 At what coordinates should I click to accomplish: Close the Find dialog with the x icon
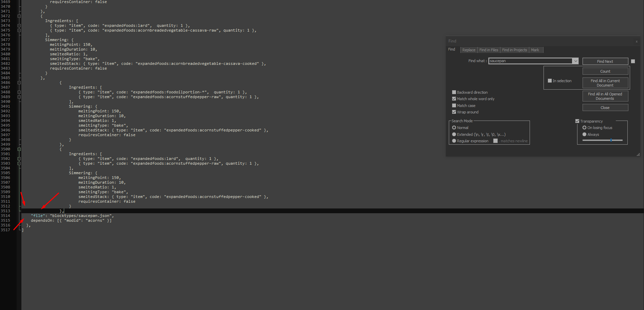[x=637, y=41]
